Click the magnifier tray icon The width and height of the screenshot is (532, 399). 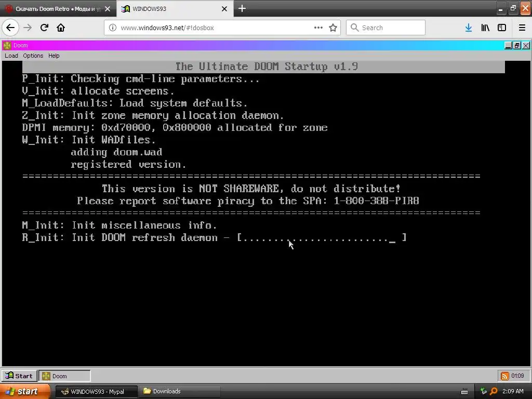click(x=494, y=392)
